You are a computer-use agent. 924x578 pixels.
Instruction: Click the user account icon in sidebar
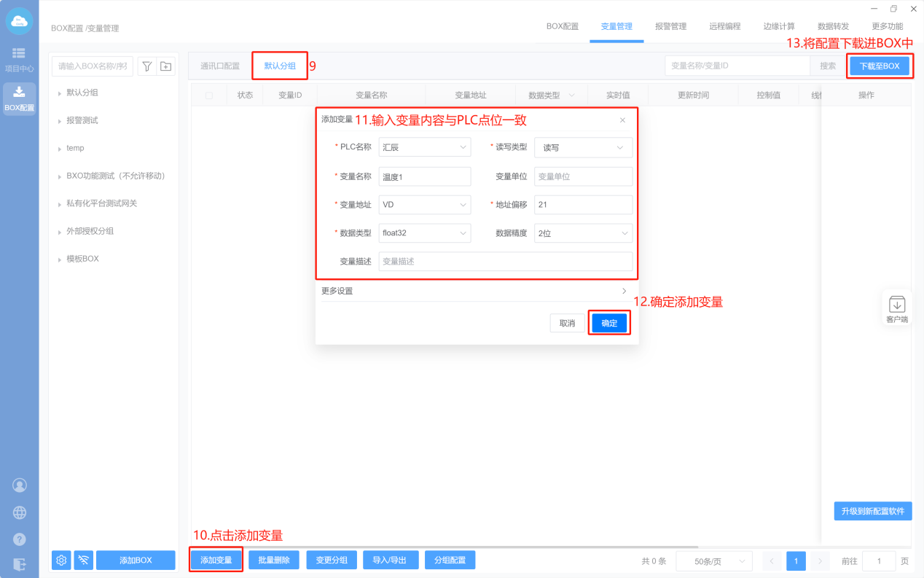[20, 485]
